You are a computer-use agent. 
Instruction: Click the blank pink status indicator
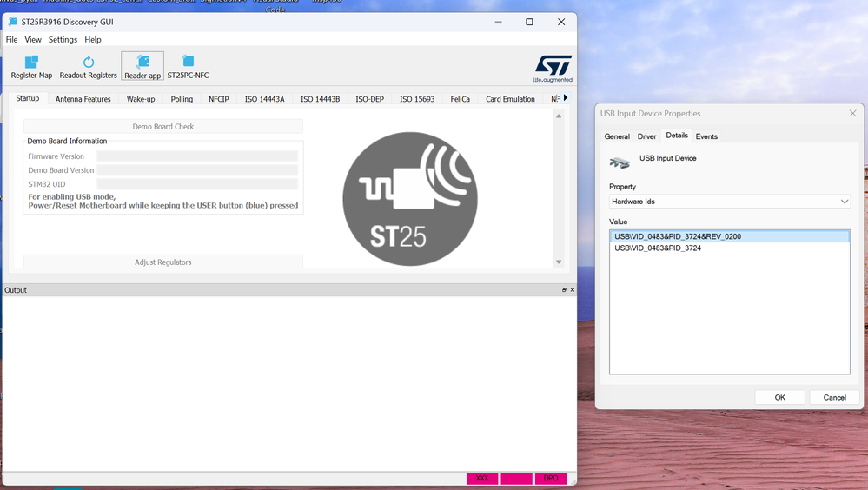pos(516,479)
